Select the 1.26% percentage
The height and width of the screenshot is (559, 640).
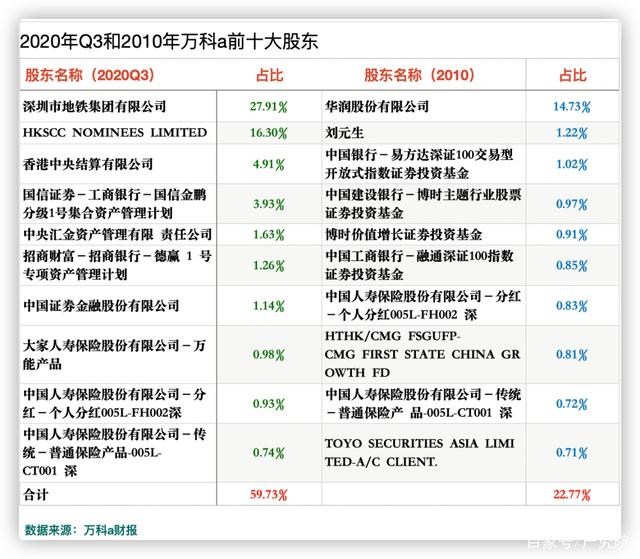coord(269,266)
